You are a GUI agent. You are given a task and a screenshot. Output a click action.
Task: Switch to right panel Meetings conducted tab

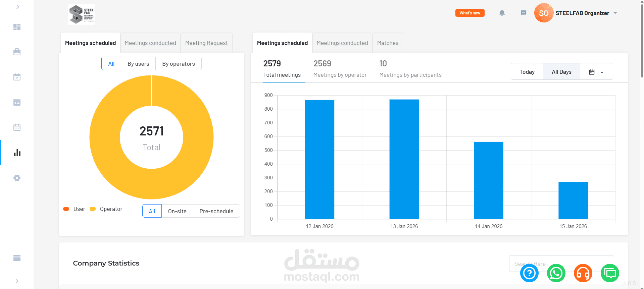[342, 43]
